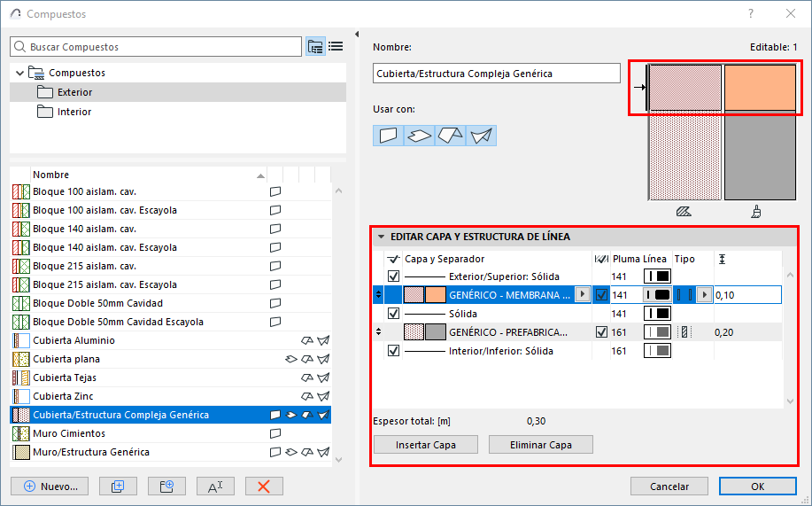Image resolution: width=812 pixels, height=506 pixels.
Task: Select Cubierta Tejas composite
Action: point(170,378)
